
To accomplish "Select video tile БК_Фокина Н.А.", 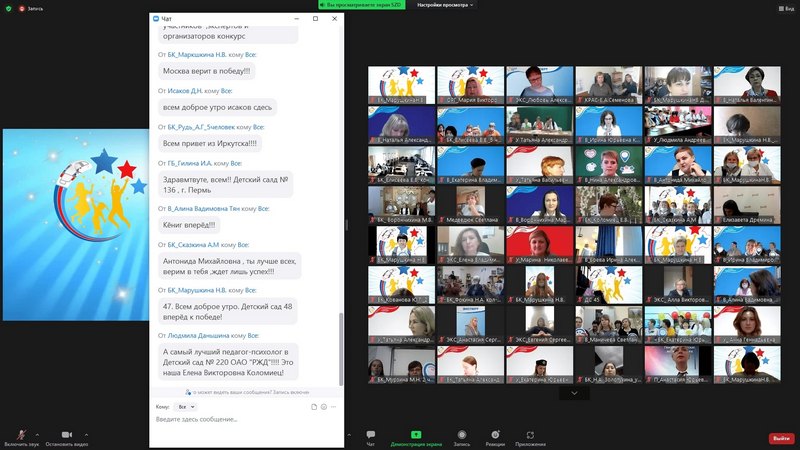I will pyautogui.click(x=470, y=285).
